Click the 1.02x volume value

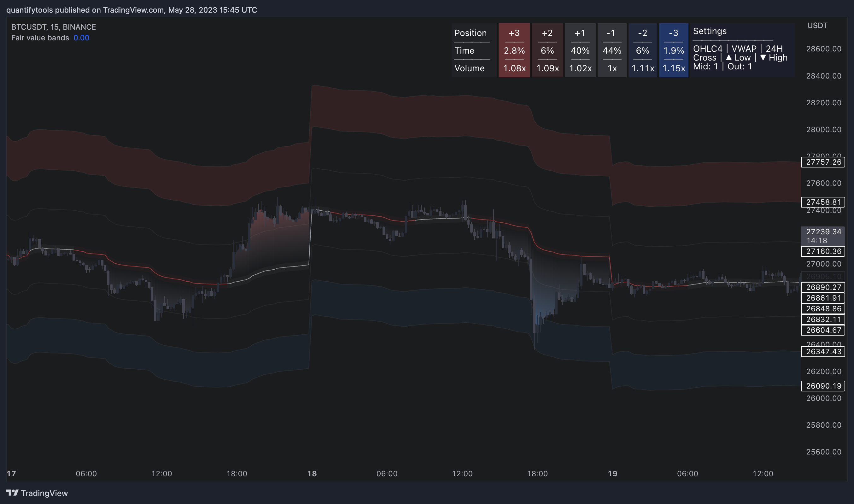(580, 68)
